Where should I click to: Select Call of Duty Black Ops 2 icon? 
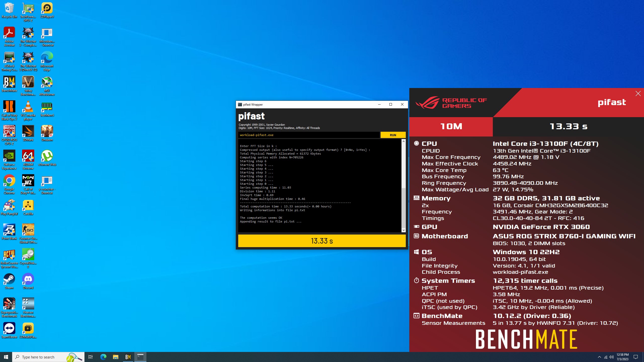9,111
